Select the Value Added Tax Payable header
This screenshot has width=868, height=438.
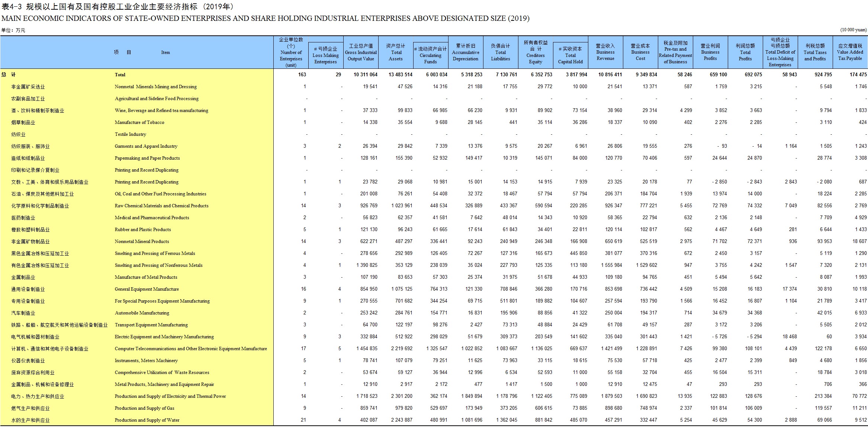tap(850, 52)
